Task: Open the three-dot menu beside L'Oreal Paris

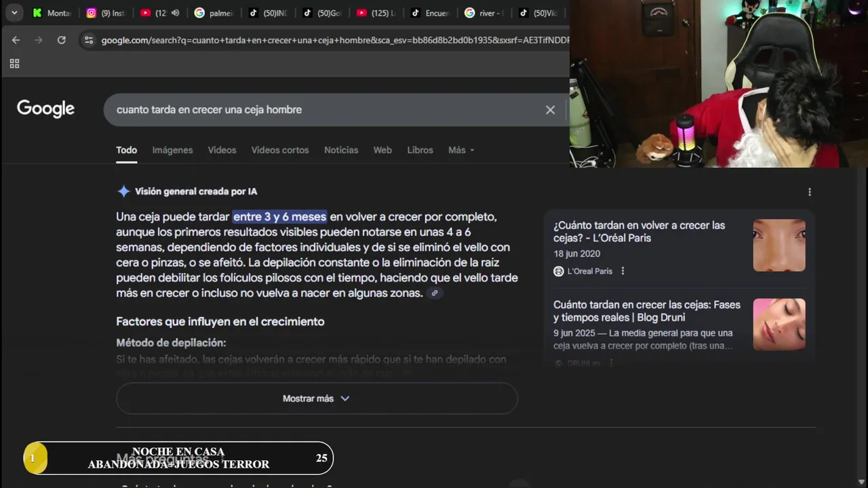Action: 623,271
